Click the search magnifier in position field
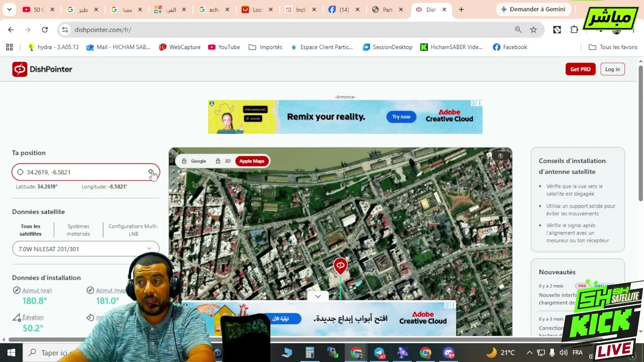This screenshot has height=362, width=644. pyautogui.click(x=151, y=172)
